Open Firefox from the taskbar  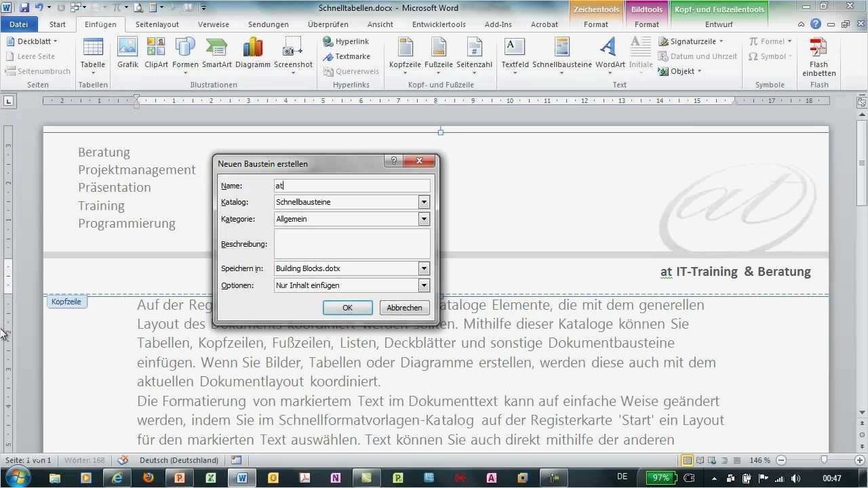tap(148, 477)
